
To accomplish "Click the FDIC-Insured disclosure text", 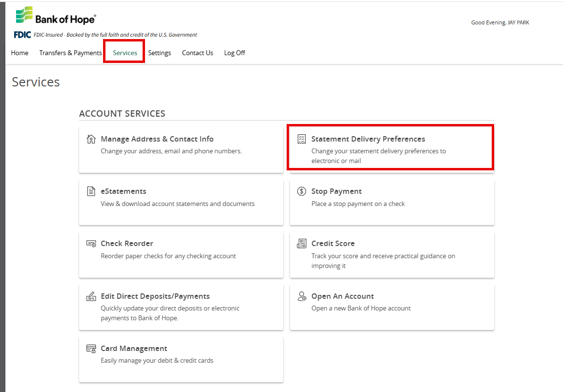I will 115,35.
